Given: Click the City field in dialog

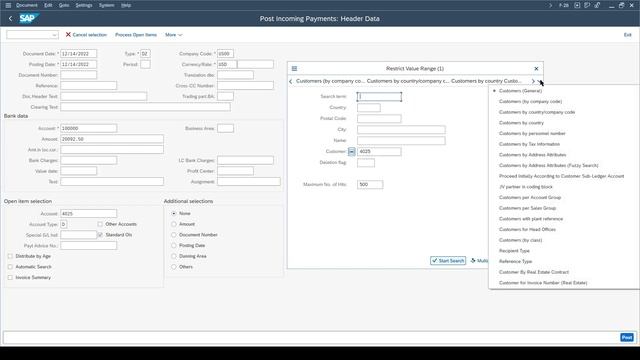Looking at the screenshot, I should (401, 129).
